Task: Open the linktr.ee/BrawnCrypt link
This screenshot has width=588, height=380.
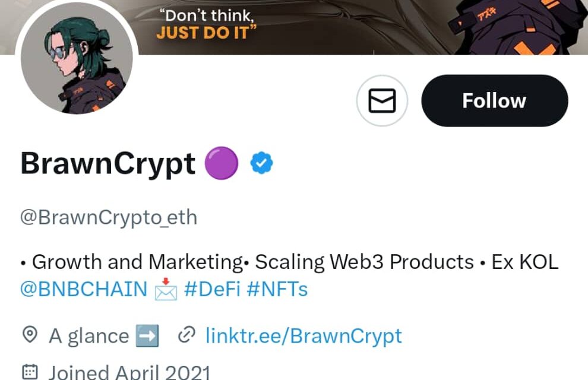Action: (304, 335)
